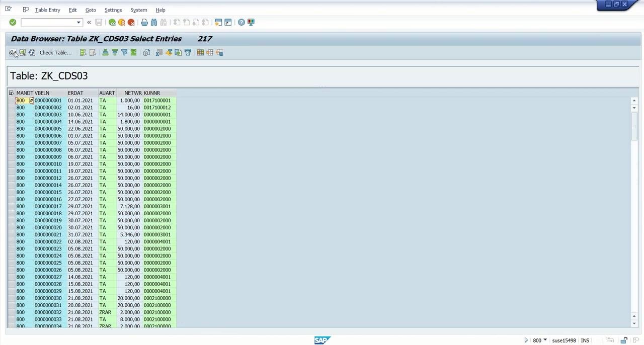Click the red Cancel icon

click(x=131, y=22)
